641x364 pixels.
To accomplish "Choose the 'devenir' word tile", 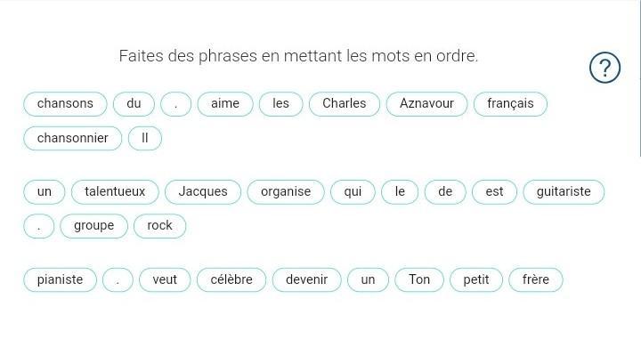I will [x=306, y=279].
